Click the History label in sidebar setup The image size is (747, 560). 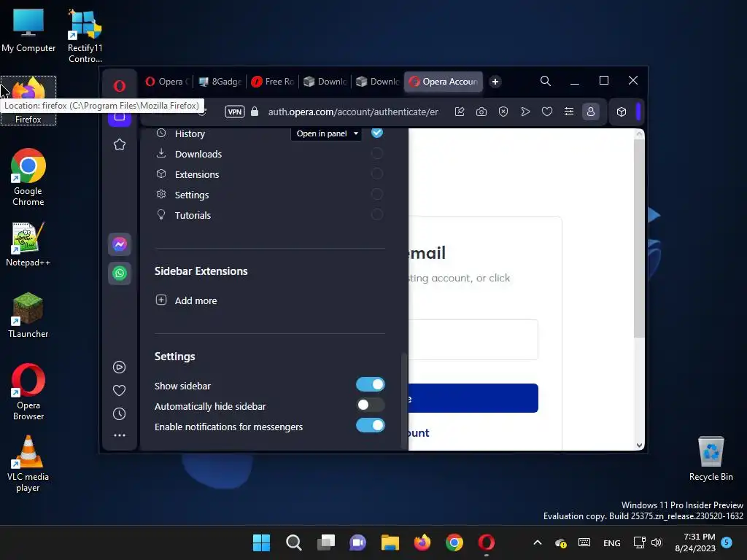pyautogui.click(x=190, y=134)
